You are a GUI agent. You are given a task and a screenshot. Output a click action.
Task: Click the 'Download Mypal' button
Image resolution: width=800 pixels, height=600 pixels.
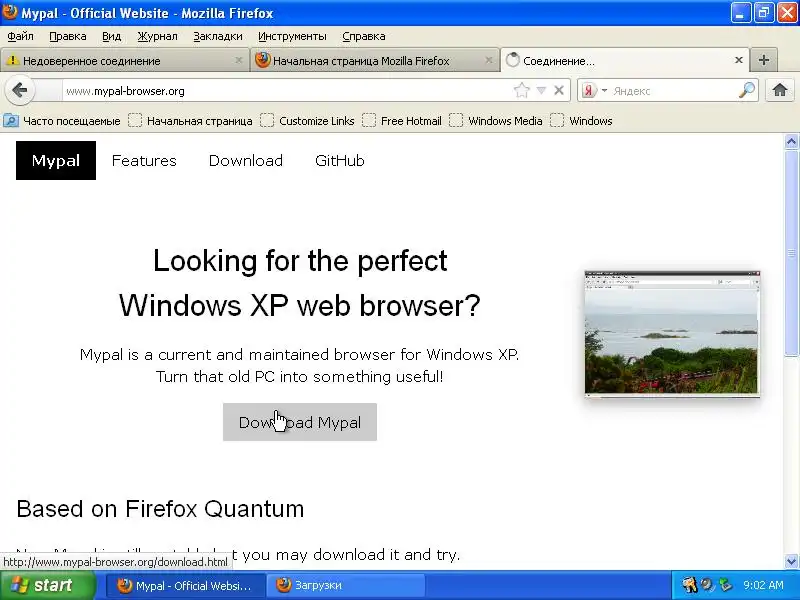pos(300,422)
